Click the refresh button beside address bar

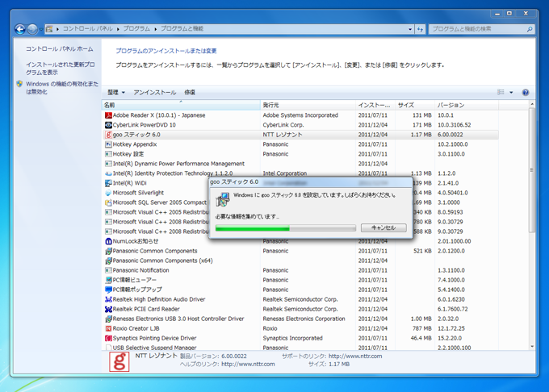click(x=420, y=29)
